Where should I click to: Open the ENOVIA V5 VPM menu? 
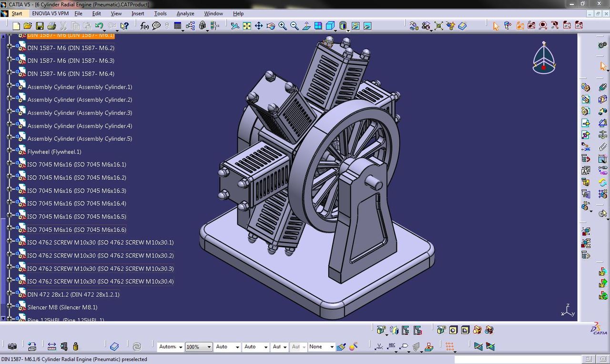pyautogui.click(x=51, y=13)
